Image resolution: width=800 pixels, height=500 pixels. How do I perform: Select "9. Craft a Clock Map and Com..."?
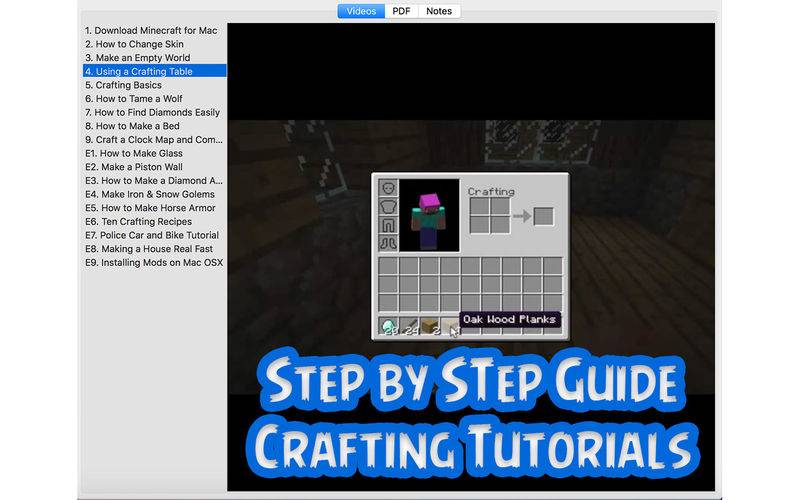click(x=154, y=140)
